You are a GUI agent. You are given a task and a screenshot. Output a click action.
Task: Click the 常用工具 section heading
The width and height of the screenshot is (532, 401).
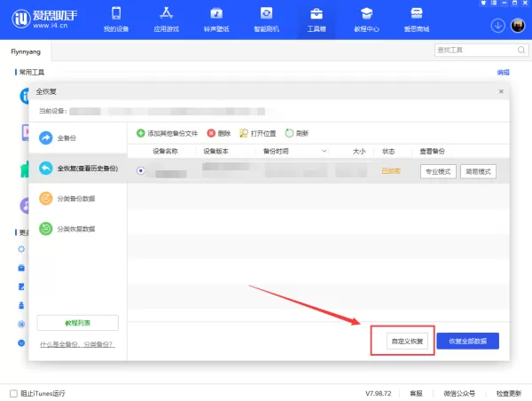32,73
